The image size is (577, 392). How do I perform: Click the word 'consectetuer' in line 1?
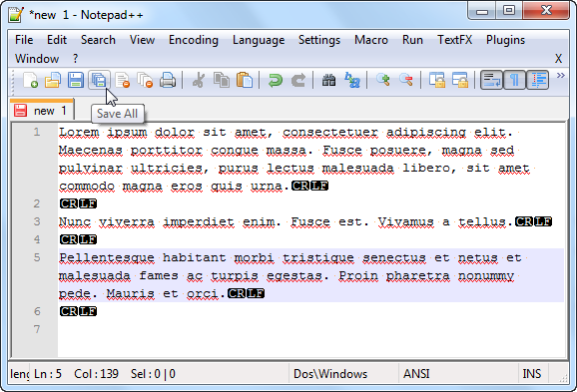coord(330,132)
